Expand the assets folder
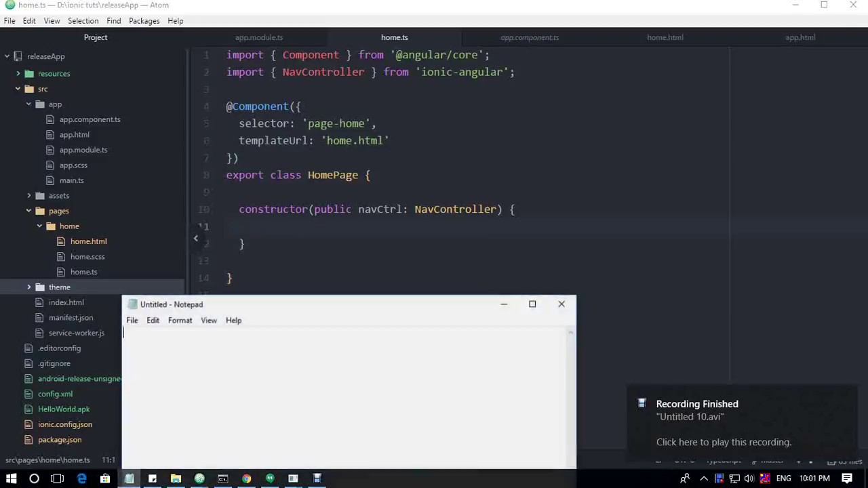Viewport: 868px width, 488px height. (x=29, y=196)
